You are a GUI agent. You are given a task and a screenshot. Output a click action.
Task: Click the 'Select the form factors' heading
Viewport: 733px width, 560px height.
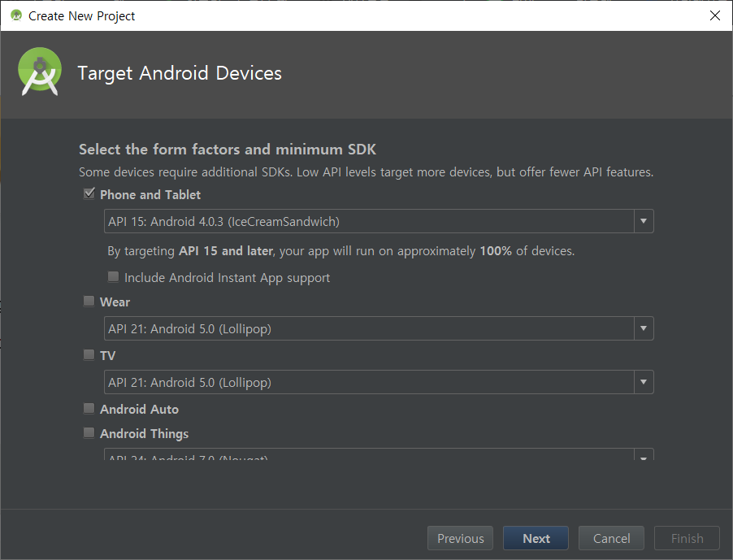click(x=228, y=149)
